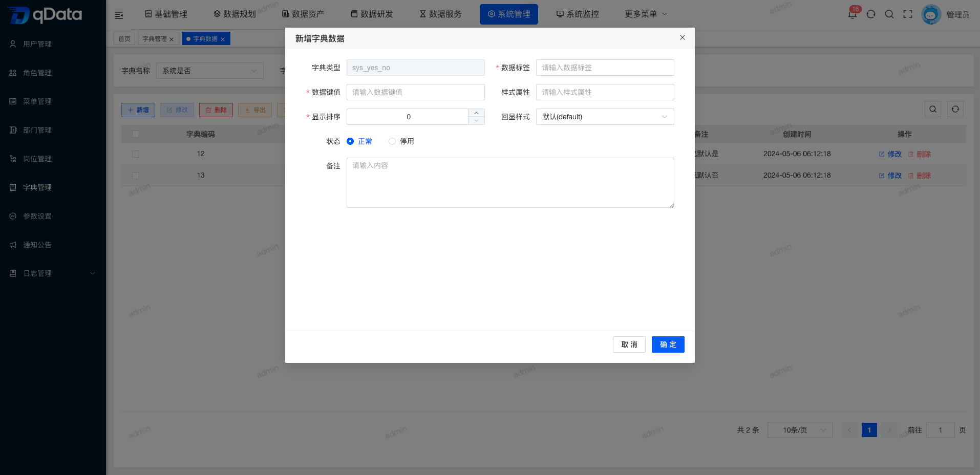Viewport: 980px width, 475px height.
Task: Select the 系统管理 top menu
Action: click(x=509, y=14)
